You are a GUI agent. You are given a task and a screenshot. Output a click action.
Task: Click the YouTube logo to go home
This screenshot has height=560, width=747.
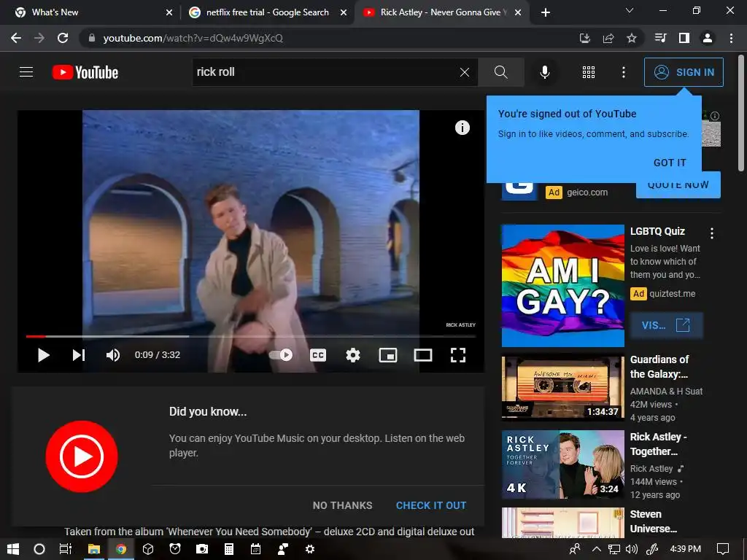85,72
